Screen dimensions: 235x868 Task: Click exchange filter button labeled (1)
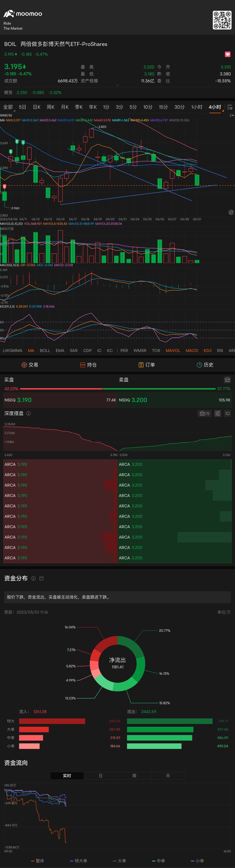[204, 413]
